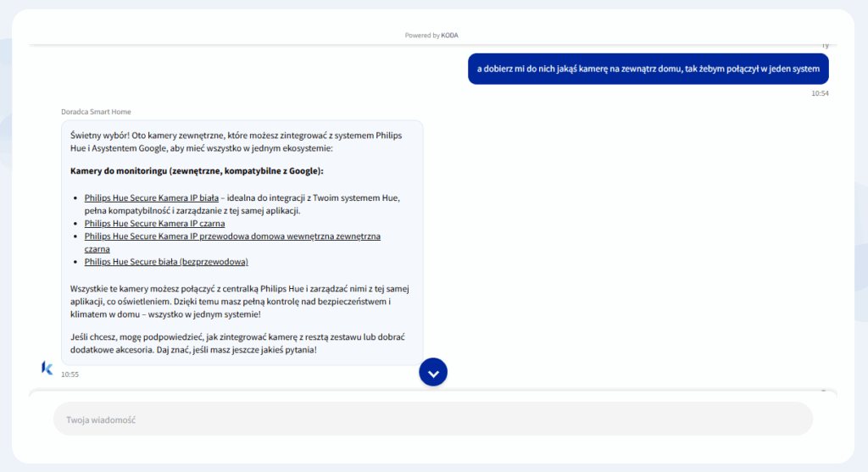Click the 10:54 message timestamp
Screen dimensions: 868x472
pos(820,93)
